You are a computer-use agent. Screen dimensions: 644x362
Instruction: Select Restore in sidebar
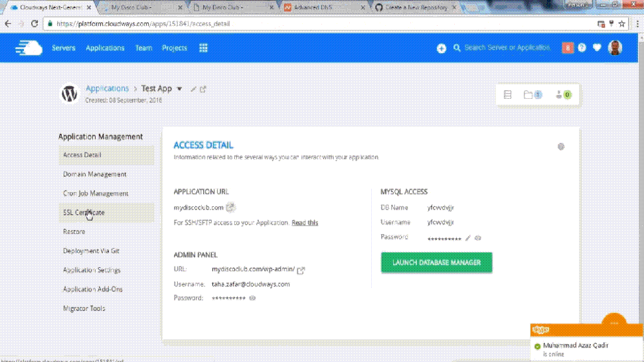coord(106,231)
